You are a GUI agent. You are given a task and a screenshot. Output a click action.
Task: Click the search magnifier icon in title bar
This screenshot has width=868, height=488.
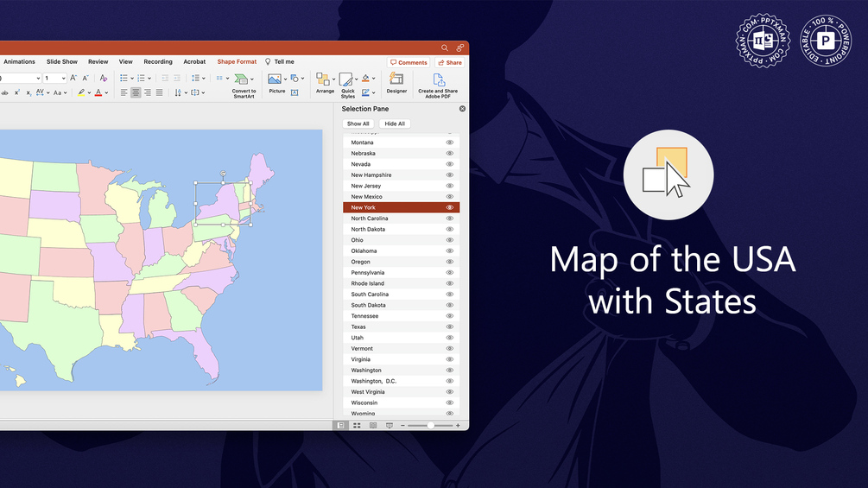pos(445,48)
